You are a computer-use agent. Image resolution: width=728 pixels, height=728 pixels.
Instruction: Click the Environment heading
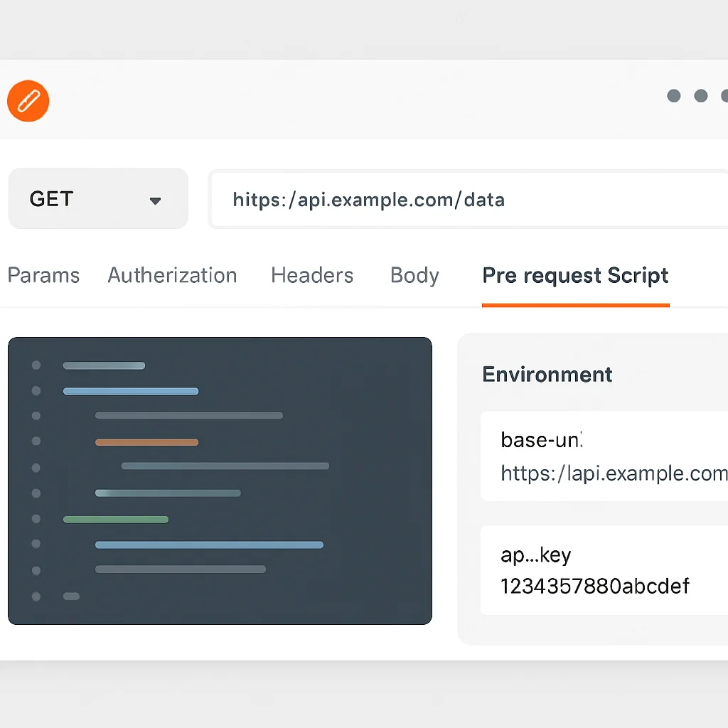pos(547,374)
